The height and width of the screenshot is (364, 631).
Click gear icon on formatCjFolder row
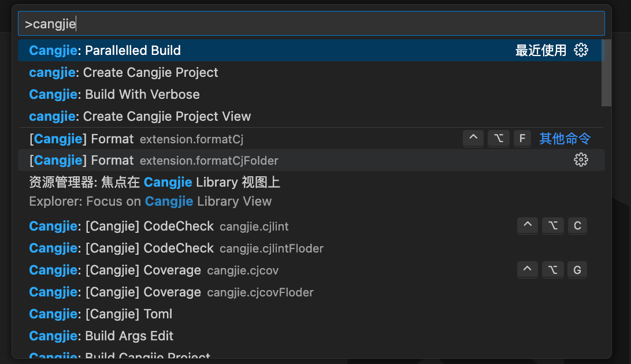(x=581, y=160)
